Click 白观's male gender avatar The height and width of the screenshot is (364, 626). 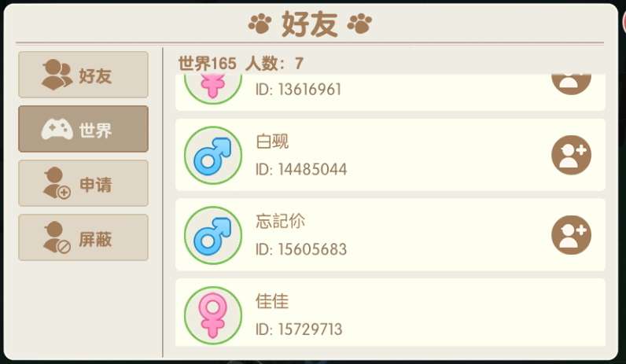pyautogui.click(x=213, y=155)
